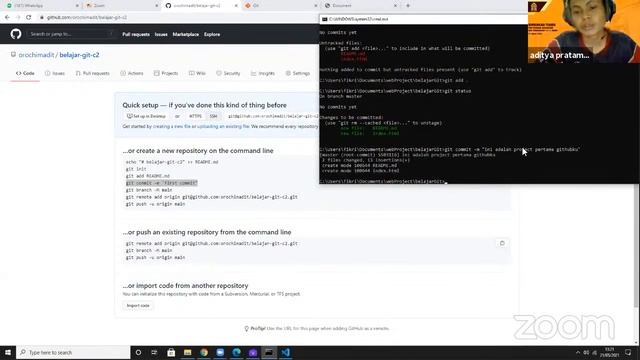
Task: Switch to the Document browser tab
Action: (360, 6)
